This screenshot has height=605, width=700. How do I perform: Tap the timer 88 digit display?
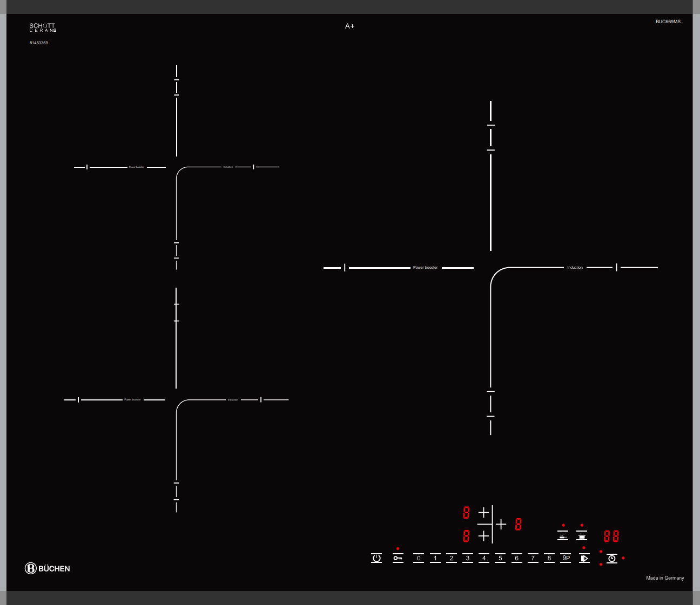[611, 536]
